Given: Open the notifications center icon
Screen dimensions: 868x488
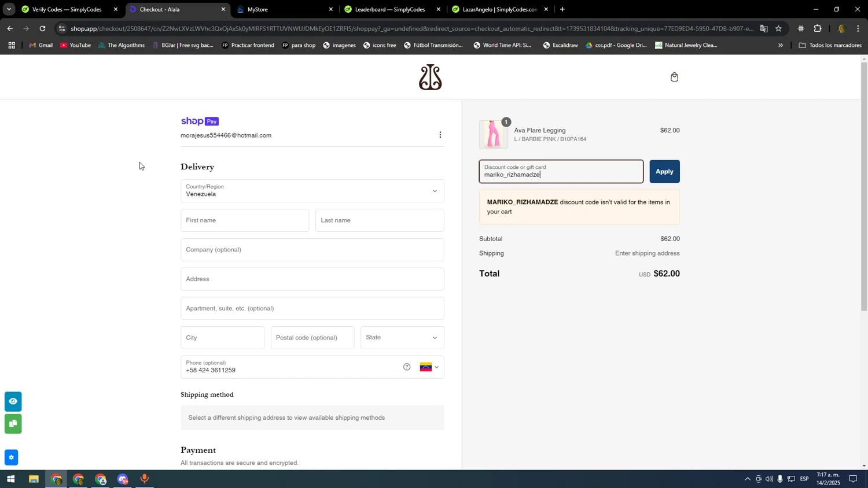Looking at the screenshot, I should pos(853,479).
